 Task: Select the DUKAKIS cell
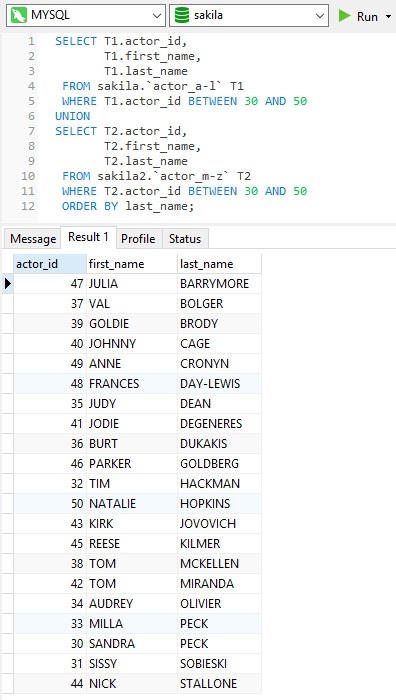(x=219, y=444)
